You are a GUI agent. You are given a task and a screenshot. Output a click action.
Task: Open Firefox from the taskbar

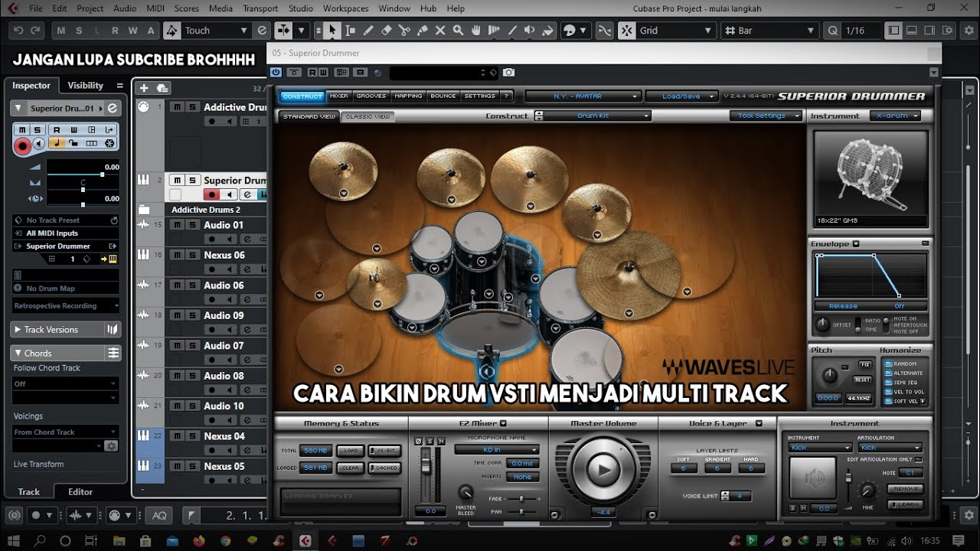[x=199, y=540]
